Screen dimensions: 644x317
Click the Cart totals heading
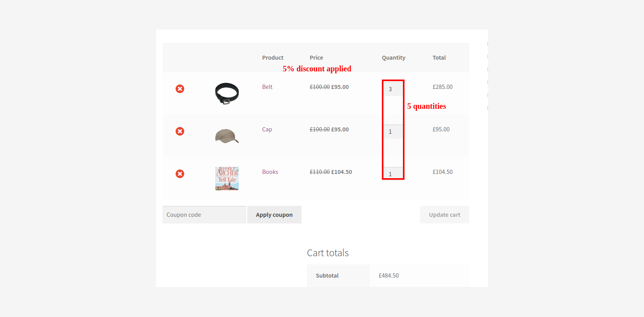coord(328,253)
